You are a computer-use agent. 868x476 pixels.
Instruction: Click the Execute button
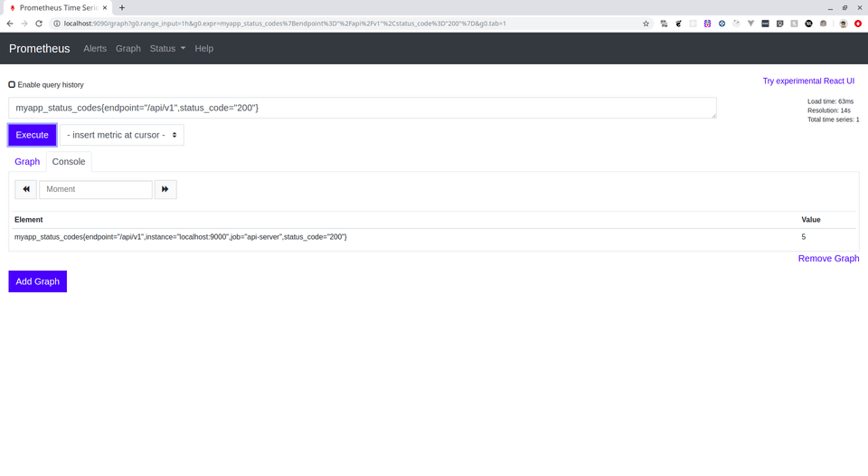click(33, 135)
